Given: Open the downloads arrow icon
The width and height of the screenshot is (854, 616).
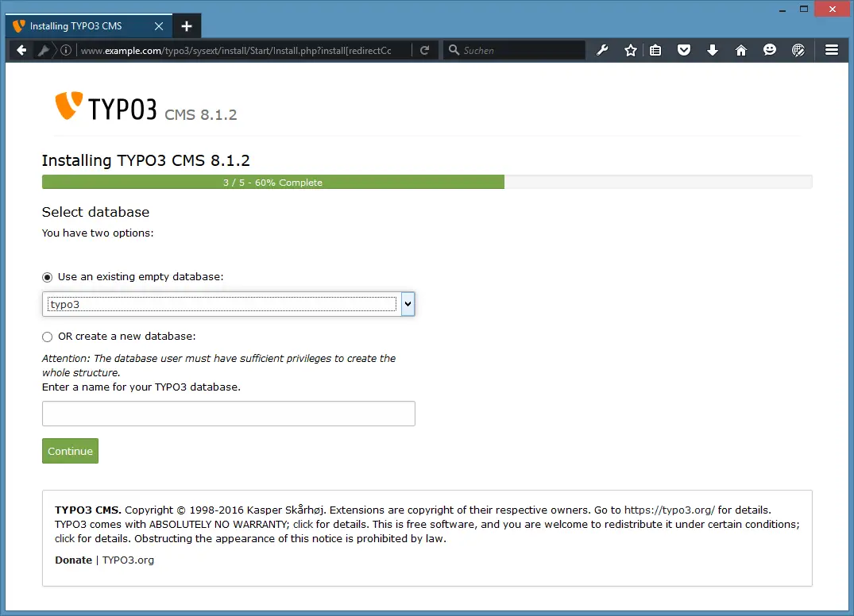Looking at the screenshot, I should (713, 51).
